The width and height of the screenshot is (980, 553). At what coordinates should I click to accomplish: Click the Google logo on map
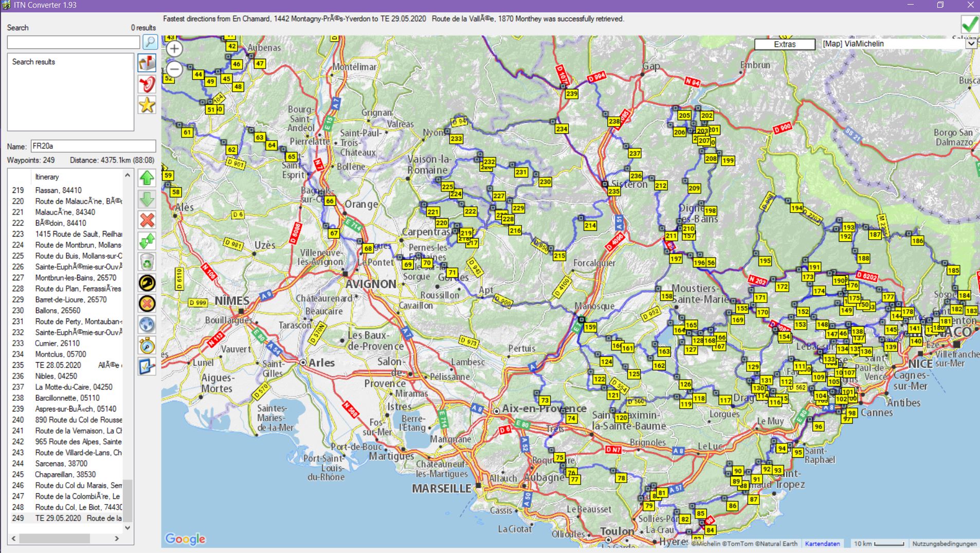pyautogui.click(x=185, y=539)
